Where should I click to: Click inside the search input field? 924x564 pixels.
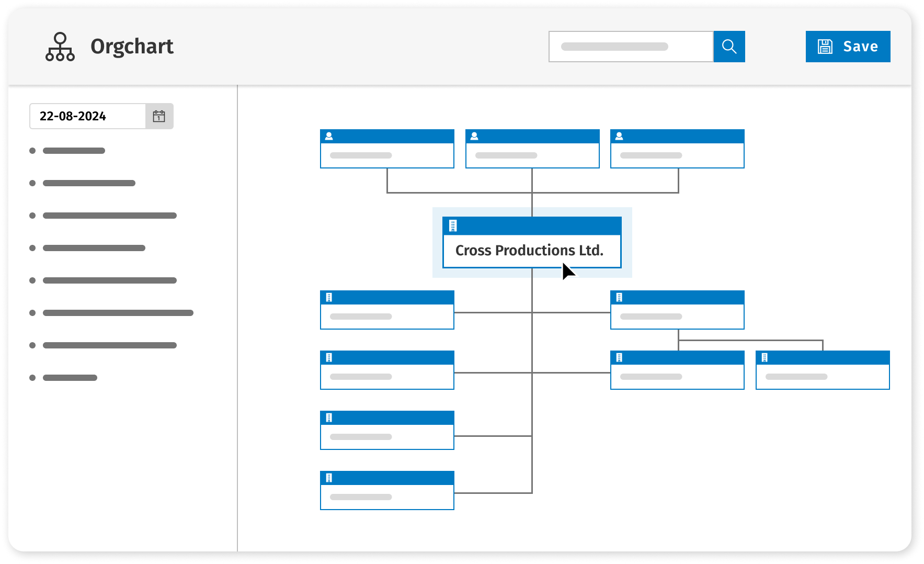(631, 47)
